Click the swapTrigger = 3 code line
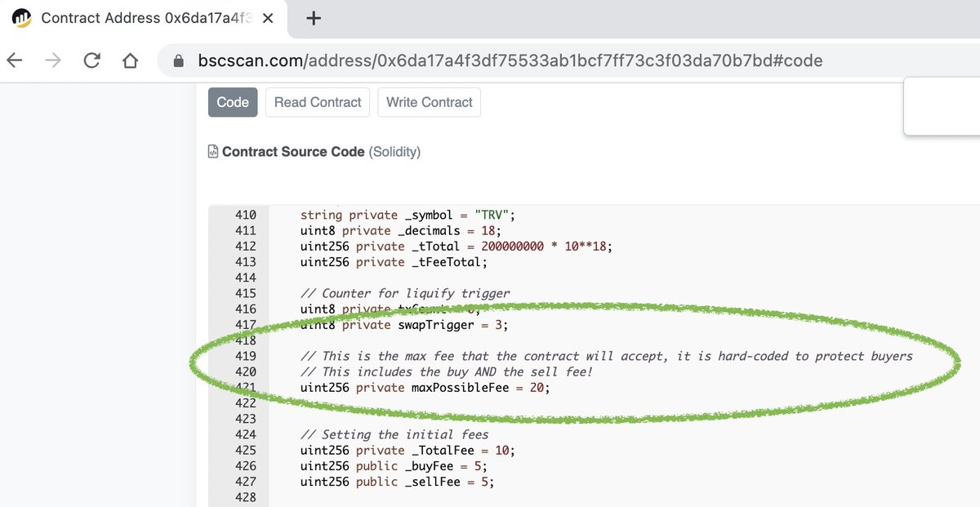Image resolution: width=980 pixels, height=507 pixels. pyautogui.click(x=403, y=325)
